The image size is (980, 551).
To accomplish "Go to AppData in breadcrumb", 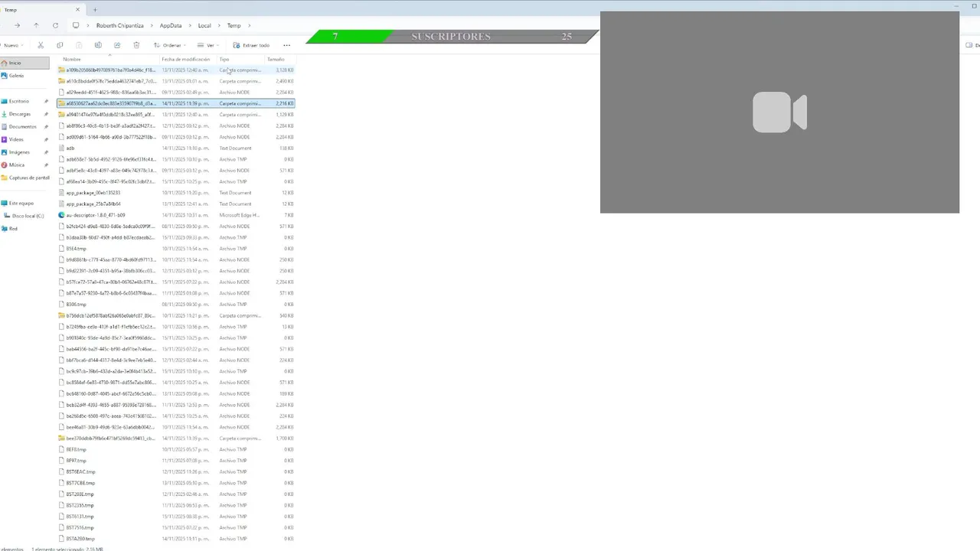I will (x=171, y=25).
